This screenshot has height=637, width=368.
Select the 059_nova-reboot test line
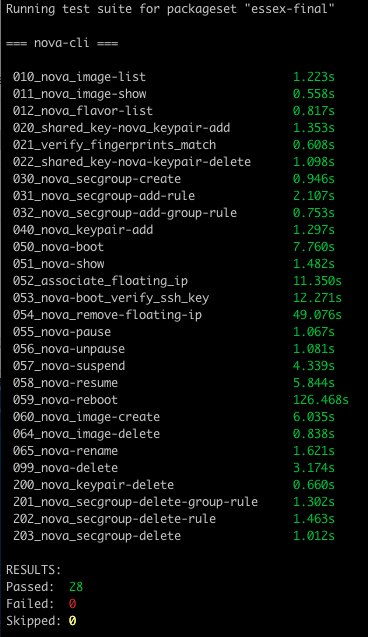(180, 400)
